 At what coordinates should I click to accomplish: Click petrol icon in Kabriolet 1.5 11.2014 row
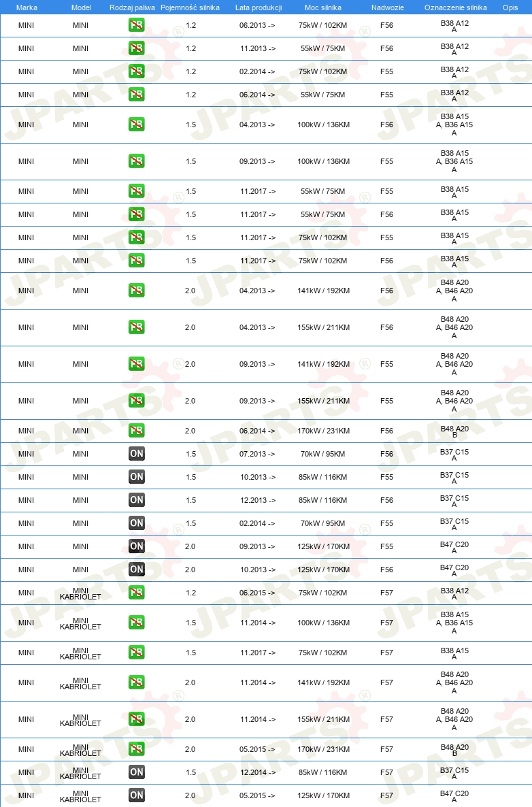pyautogui.click(x=136, y=622)
